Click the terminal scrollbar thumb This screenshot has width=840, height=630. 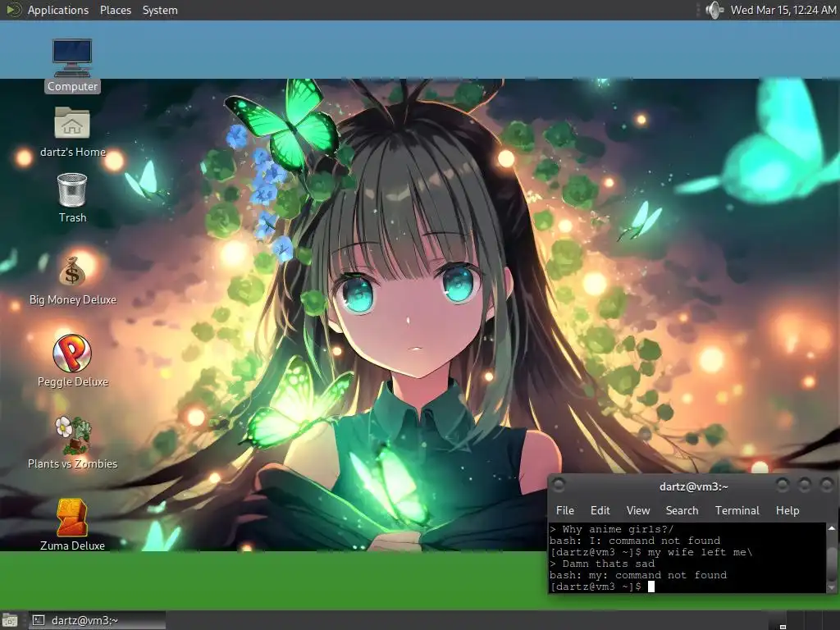click(832, 563)
